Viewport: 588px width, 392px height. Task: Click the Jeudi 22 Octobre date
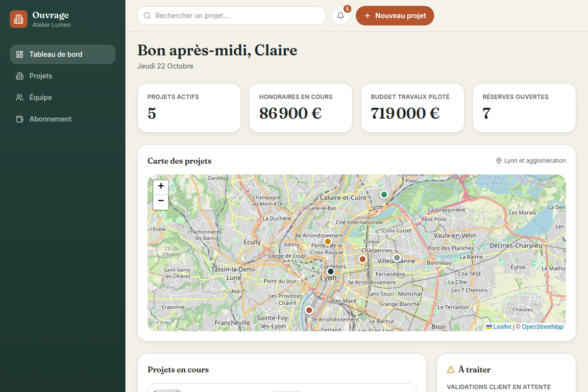point(166,66)
